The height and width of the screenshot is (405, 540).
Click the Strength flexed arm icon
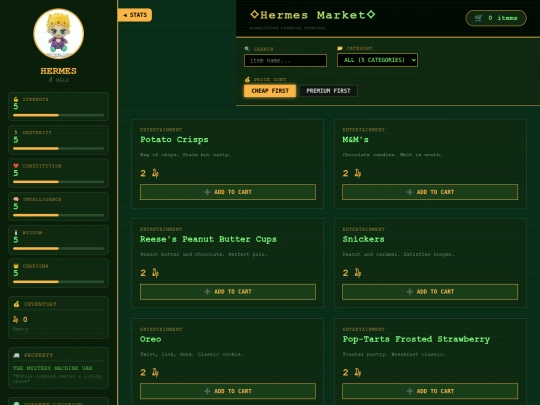tap(16, 99)
